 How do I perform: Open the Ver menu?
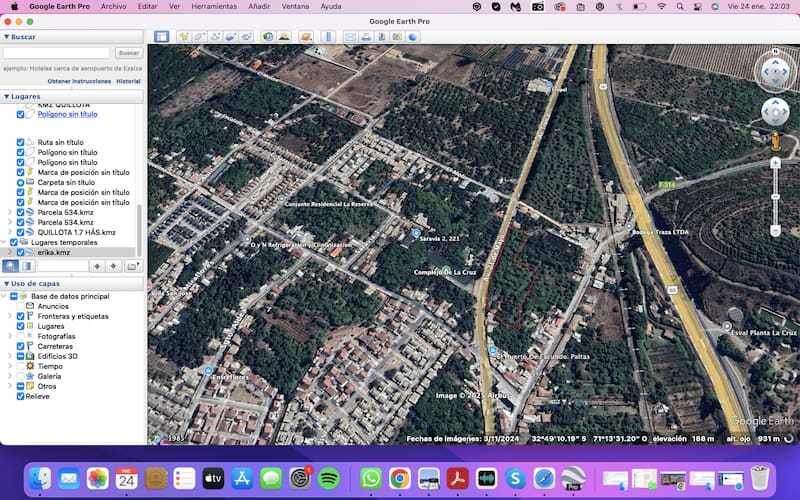point(174,7)
